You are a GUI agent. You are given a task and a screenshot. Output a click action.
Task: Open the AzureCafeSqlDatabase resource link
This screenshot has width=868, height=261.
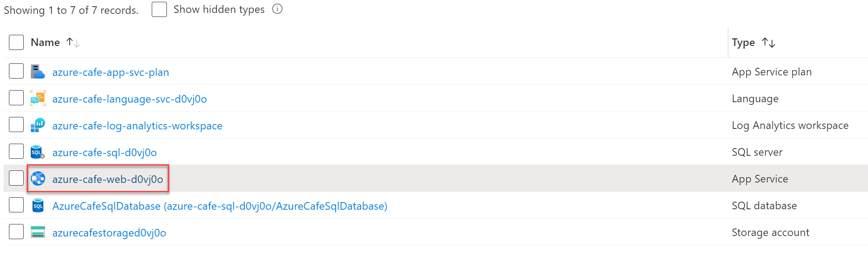tap(220, 206)
